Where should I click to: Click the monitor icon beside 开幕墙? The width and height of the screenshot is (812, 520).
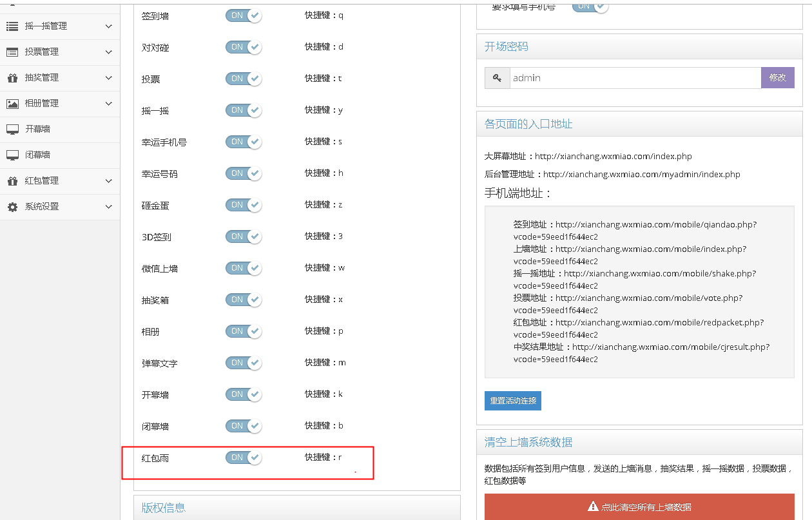12,130
